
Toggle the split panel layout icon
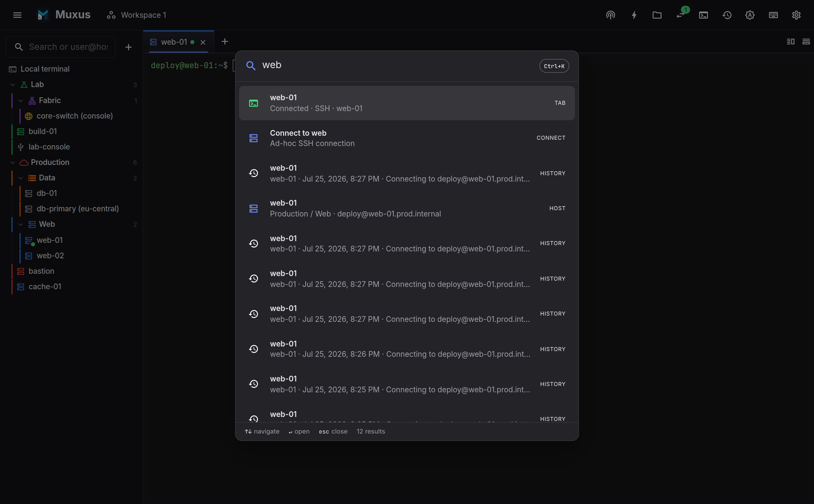[x=791, y=42]
